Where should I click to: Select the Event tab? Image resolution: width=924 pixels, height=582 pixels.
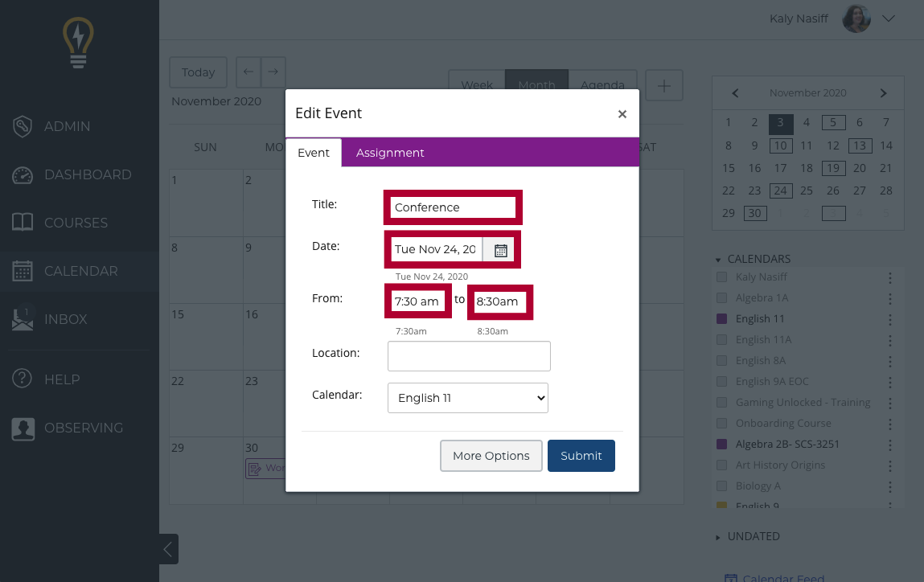314,153
